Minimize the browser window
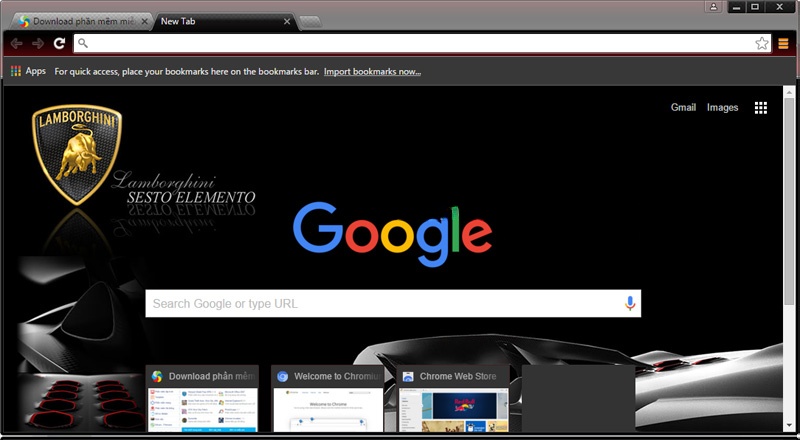This screenshot has width=800, height=440. [x=736, y=7]
